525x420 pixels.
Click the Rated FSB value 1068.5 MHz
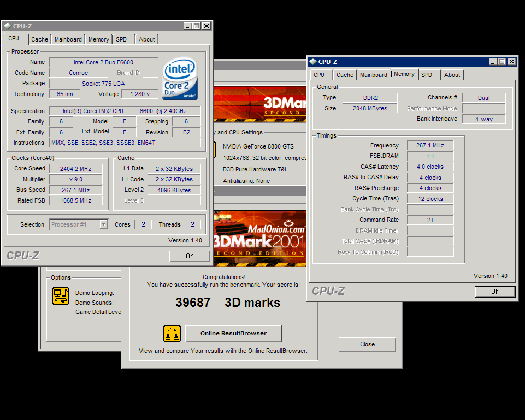[x=76, y=200]
